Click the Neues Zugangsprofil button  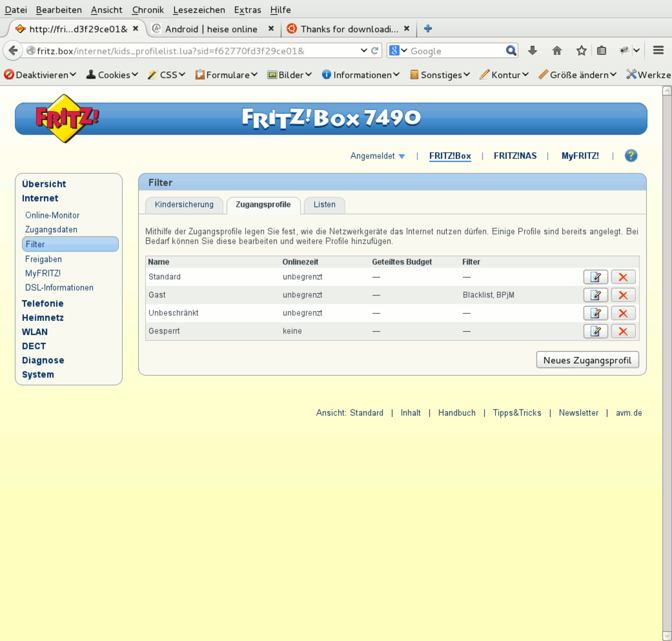point(587,360)
